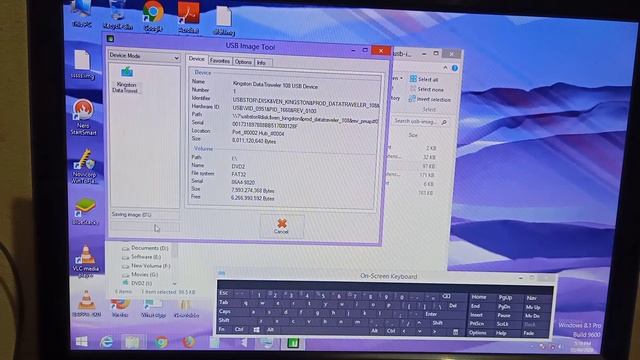Image resolution: width=640 pixels, height=360 pixels.
Task: Activate the green USB Image Tool taskbar icon
Action: [x=293, y=344]
